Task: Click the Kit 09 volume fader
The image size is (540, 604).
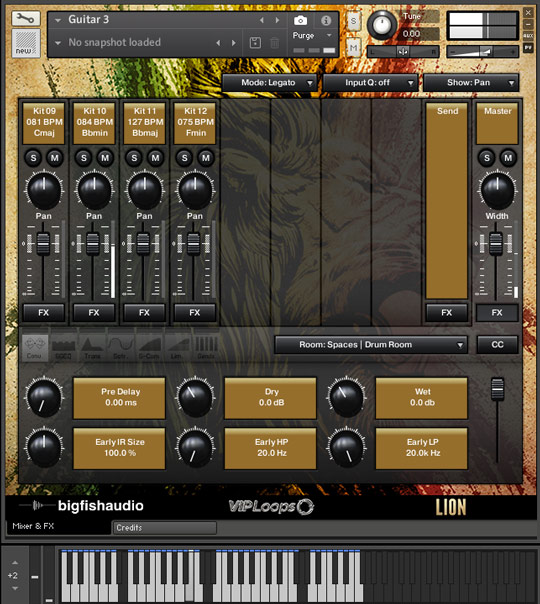Action: click(x=43, y=243)
